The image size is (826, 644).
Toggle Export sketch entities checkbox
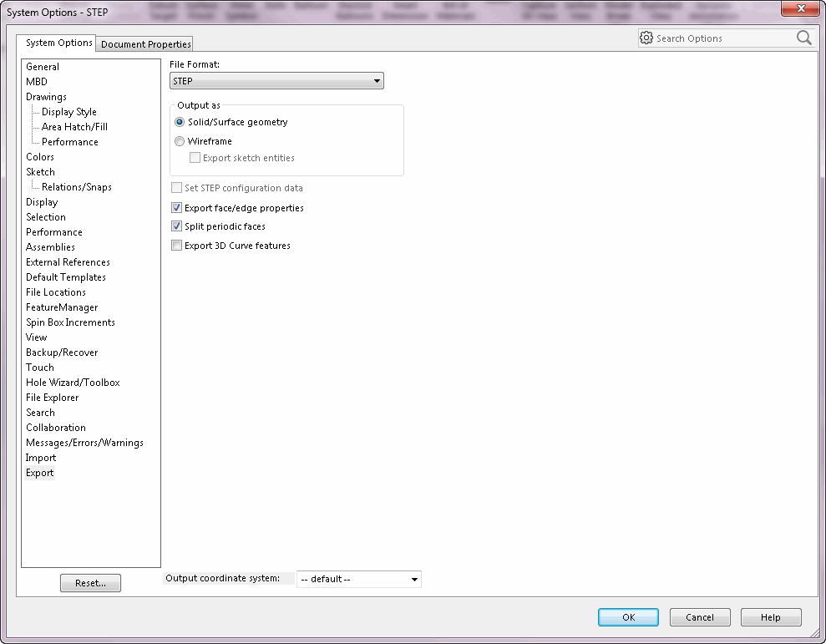pyautogui.click(x=195, y=158)
